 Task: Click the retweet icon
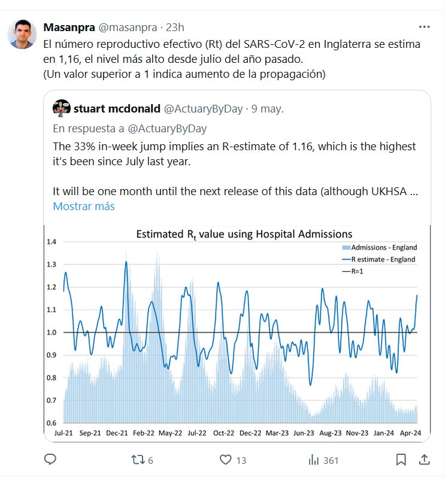[x=138, y=460]
